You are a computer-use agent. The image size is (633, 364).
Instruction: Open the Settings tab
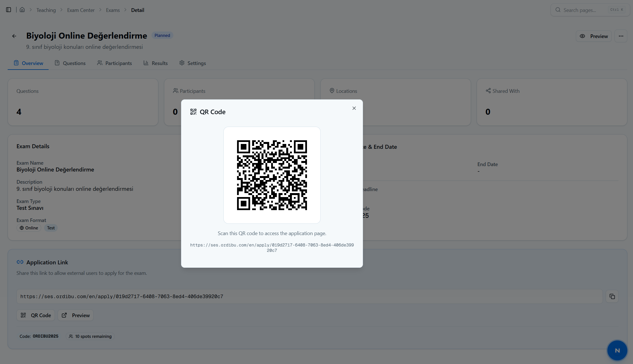tap(192, 63)
